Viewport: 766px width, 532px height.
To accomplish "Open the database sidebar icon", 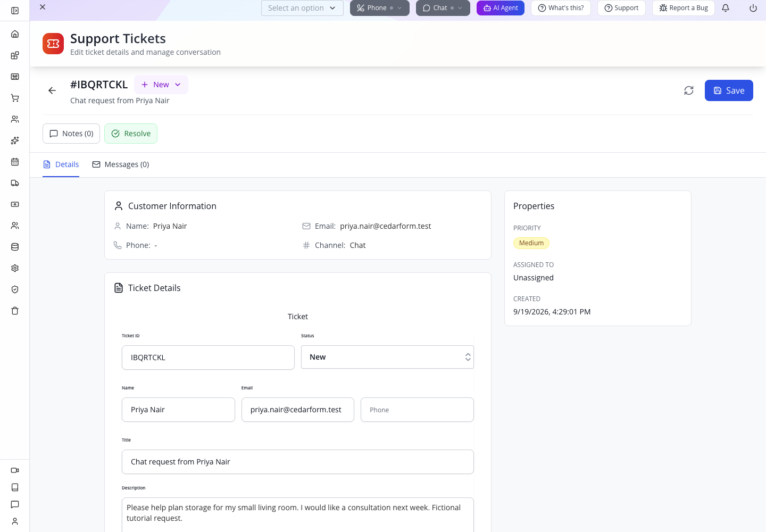I will [15, 247].
